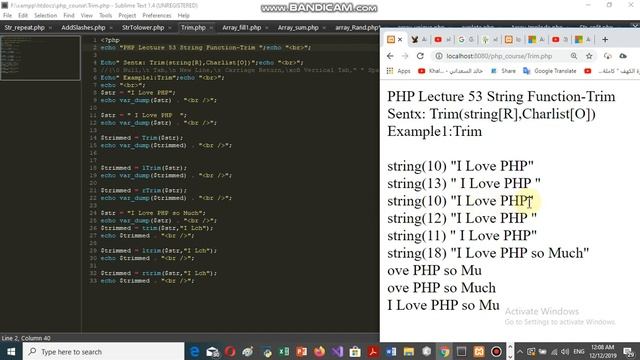The image size is (640, 360).
Task: Open the Mail app from taskbar
Action: coord(213,351)
